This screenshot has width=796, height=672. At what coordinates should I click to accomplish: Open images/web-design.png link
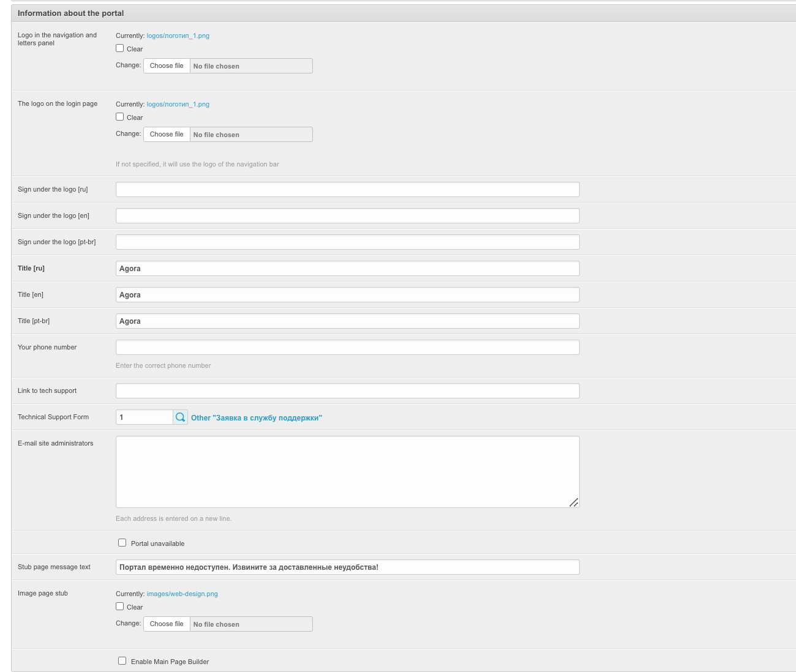[x=182, y=594]
